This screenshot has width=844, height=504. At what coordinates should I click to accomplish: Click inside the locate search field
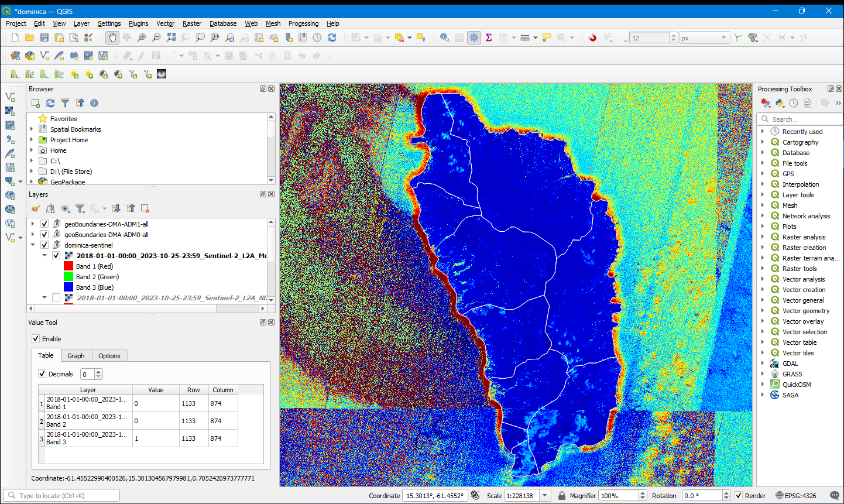[61, 495]
